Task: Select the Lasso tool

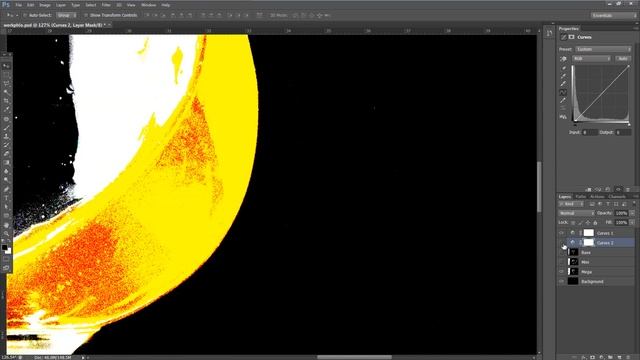Action: [6, 83]
